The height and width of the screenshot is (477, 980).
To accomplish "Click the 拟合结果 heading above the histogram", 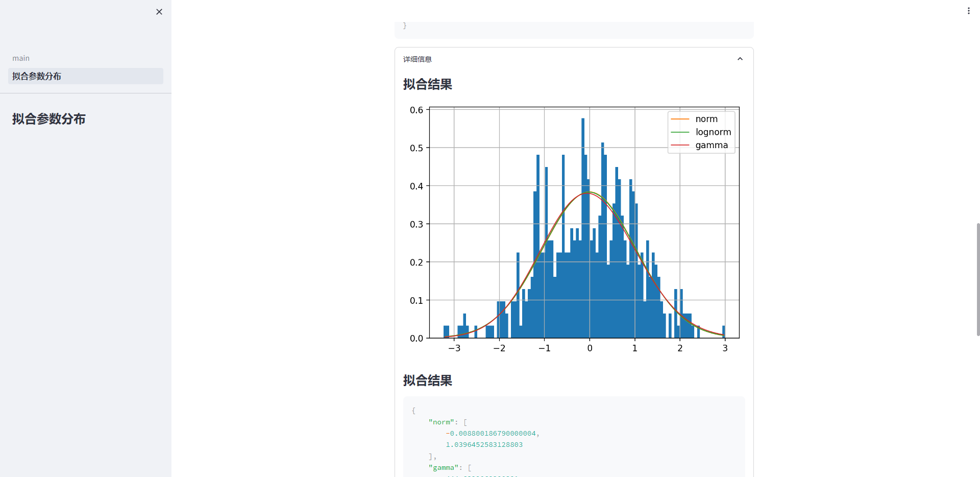I will point(428,84).
